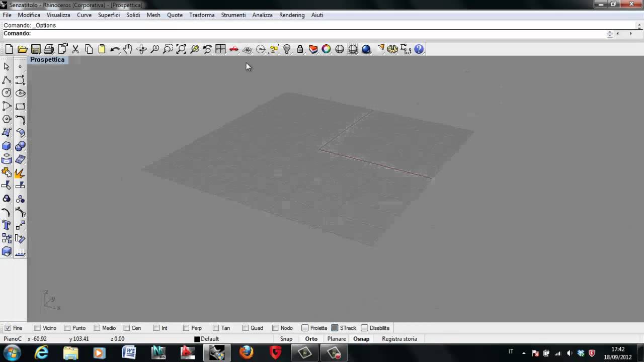Open Windows Start menu orb
The image size is (644, 362).
12,352
